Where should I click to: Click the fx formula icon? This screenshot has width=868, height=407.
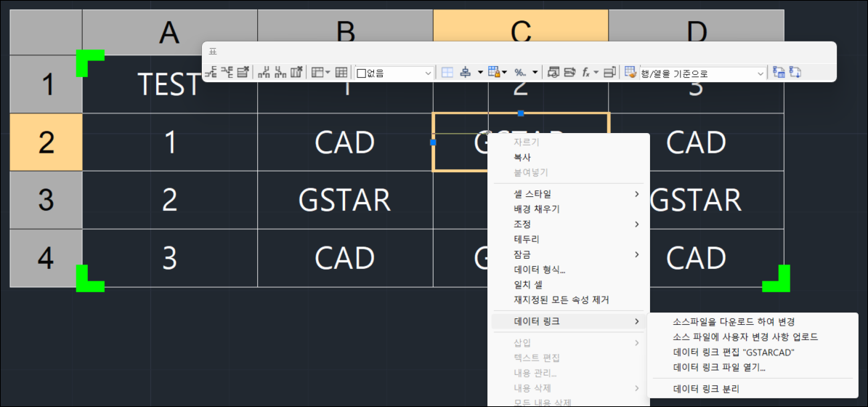pyautogui.click(x=586, y=73)
